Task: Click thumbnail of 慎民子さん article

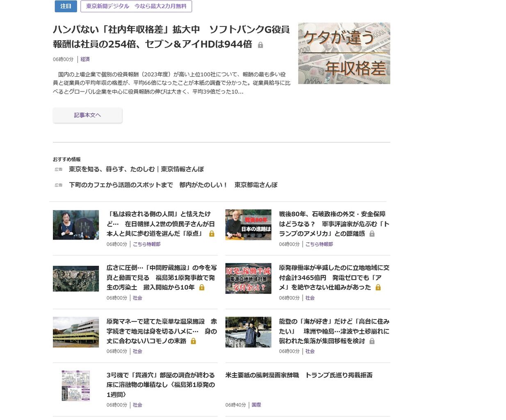Action: pyautogui.click(x=76, y=225)
